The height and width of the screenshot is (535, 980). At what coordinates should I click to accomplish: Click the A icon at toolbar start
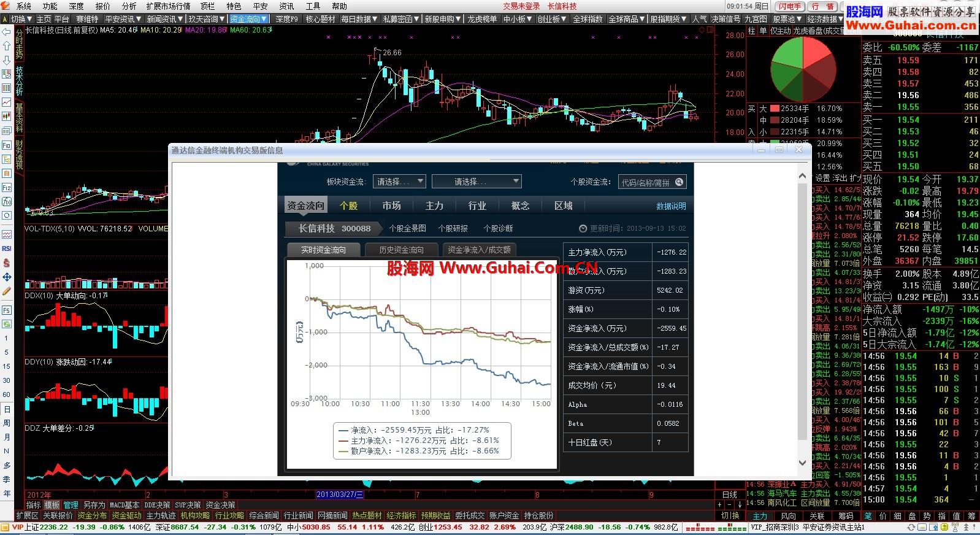5,18
